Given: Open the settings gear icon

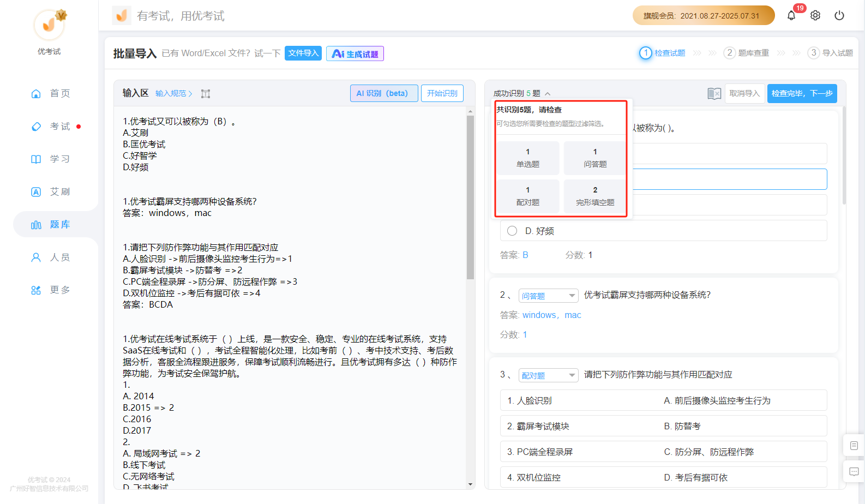Looking at the screenshot, I should tap(815, 15).
